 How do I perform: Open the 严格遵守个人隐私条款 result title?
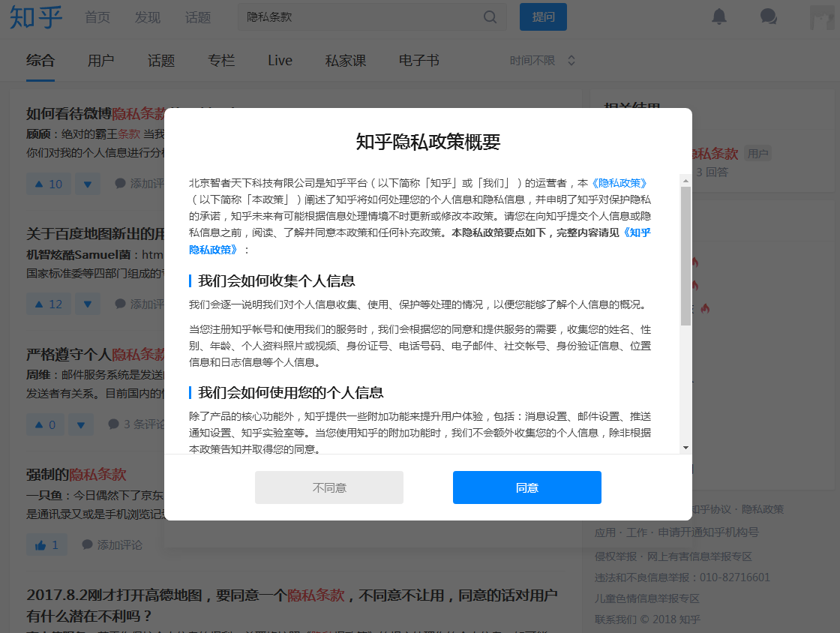pos(95,355)
